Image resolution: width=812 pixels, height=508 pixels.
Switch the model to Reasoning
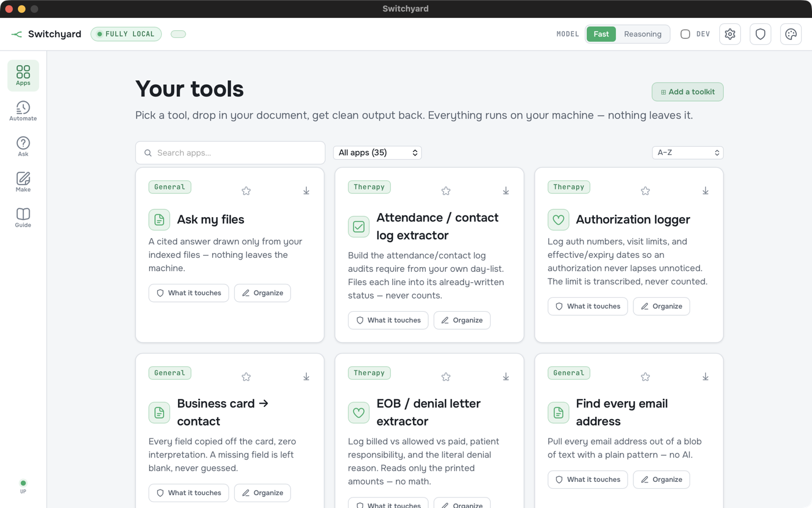[x=643, y=34]
